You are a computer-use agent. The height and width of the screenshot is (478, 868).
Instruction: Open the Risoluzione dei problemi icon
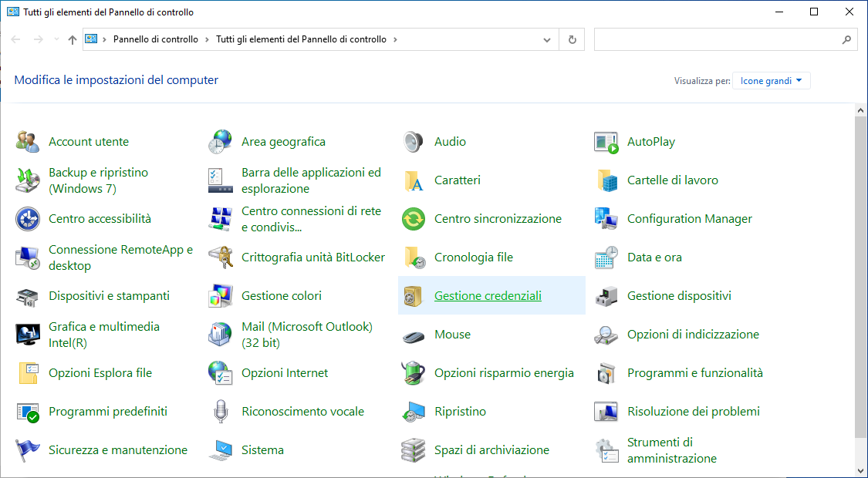tap(606, 412)
